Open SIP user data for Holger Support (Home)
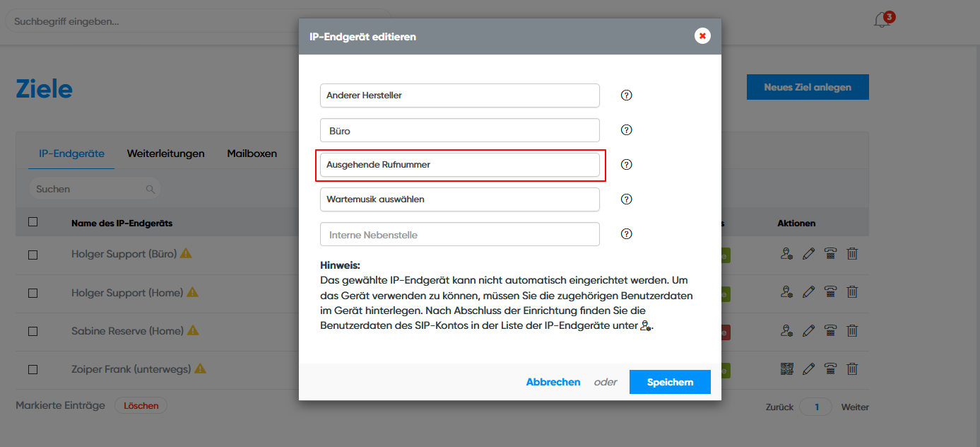Screen dimensions: 980x447 (x=787, y=291)
